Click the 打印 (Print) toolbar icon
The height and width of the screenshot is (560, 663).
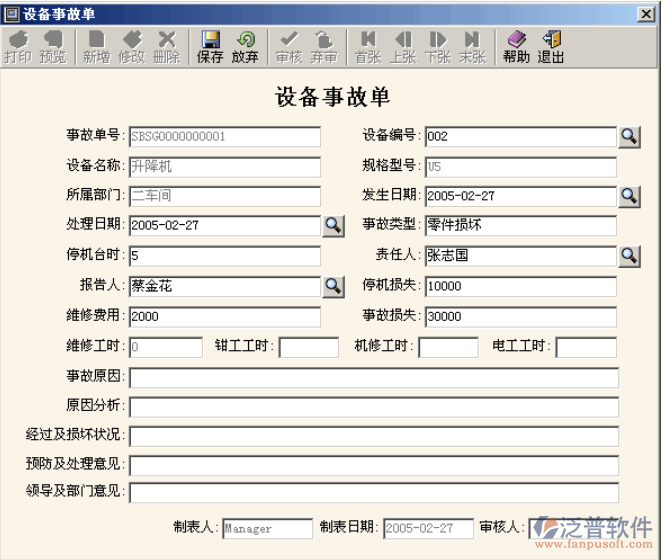click(18, 46)
